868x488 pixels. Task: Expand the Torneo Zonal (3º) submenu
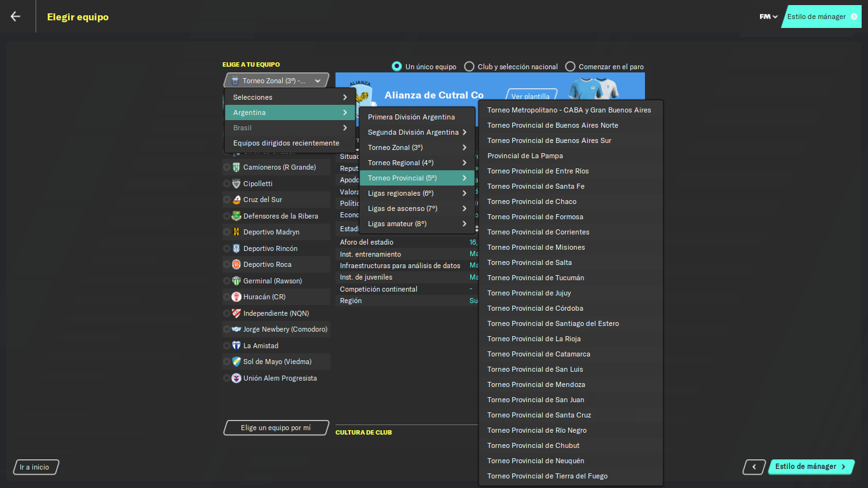tap(417, 147)
